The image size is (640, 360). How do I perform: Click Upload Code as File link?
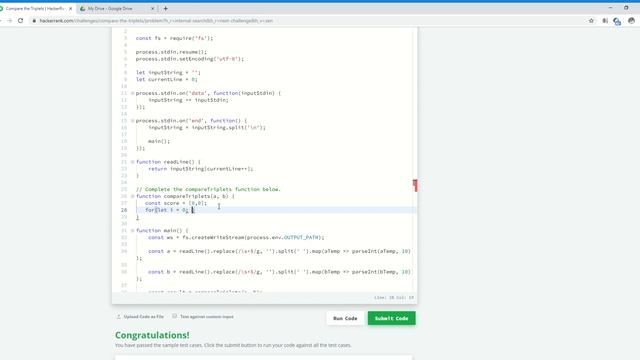pos(143,316)
